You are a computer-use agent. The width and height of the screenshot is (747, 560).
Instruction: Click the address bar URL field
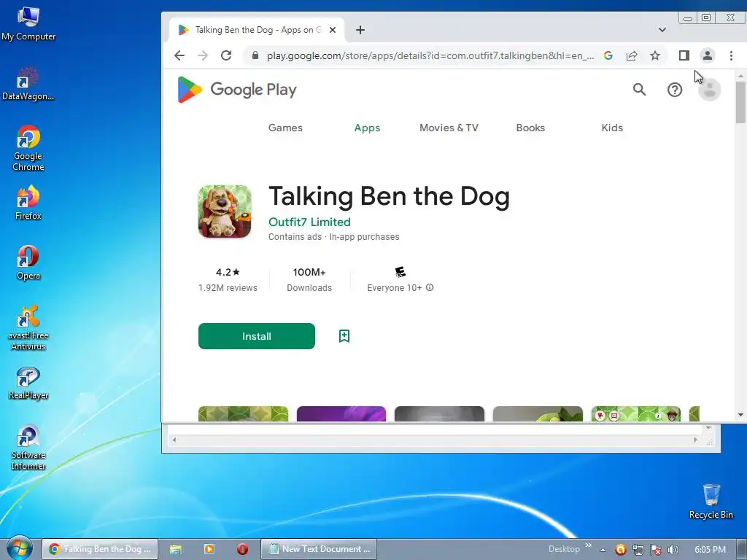tap(430, 55)
